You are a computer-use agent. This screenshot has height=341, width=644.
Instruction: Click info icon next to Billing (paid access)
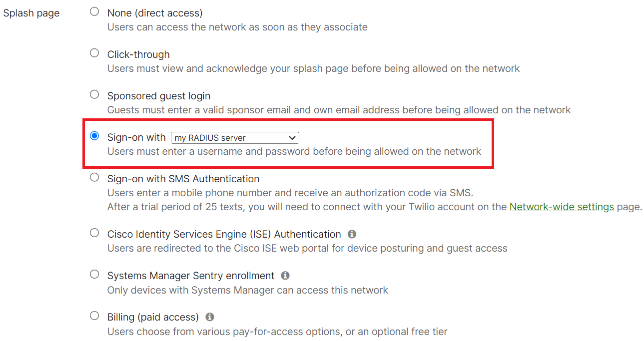click(210, 317)
